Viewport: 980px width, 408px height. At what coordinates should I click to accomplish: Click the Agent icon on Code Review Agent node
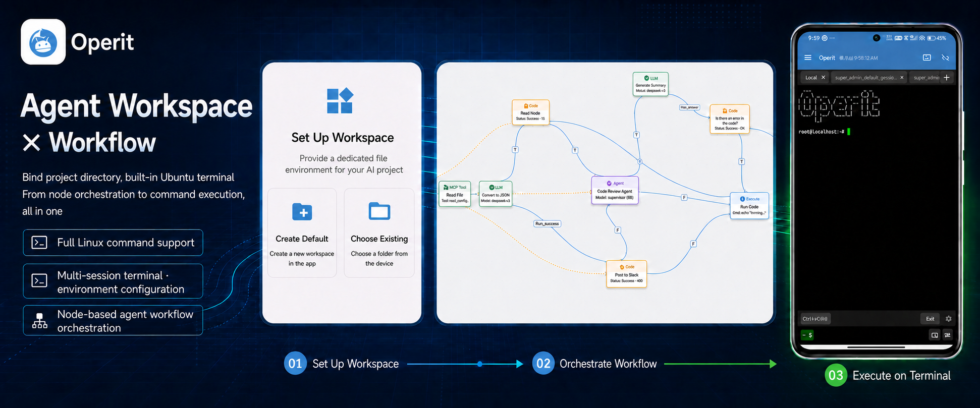pyautogui.click(x=609, y=183)
